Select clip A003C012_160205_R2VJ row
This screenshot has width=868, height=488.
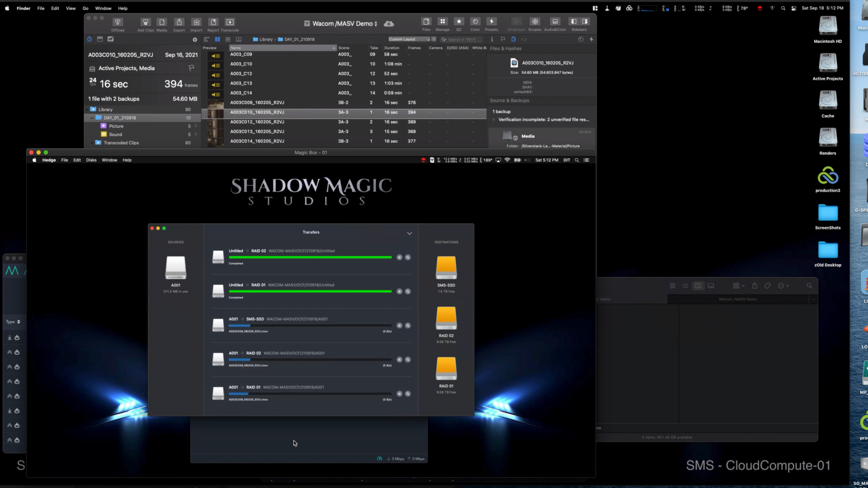[x=257, y=122]
